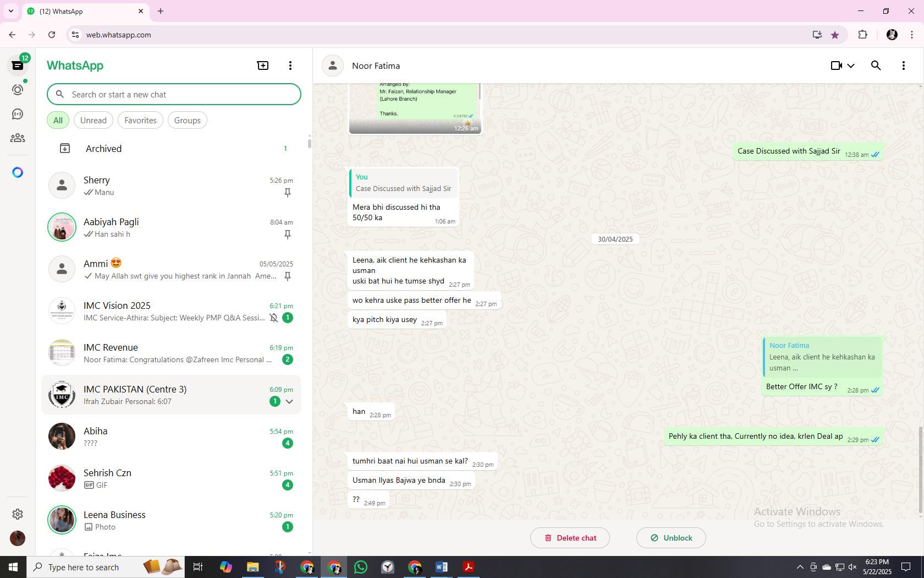Image resolution: width=924 pixels, height=578 pixels.
Task: Select the (12) WhatsApp browser tab
Action: click(85, 11)
